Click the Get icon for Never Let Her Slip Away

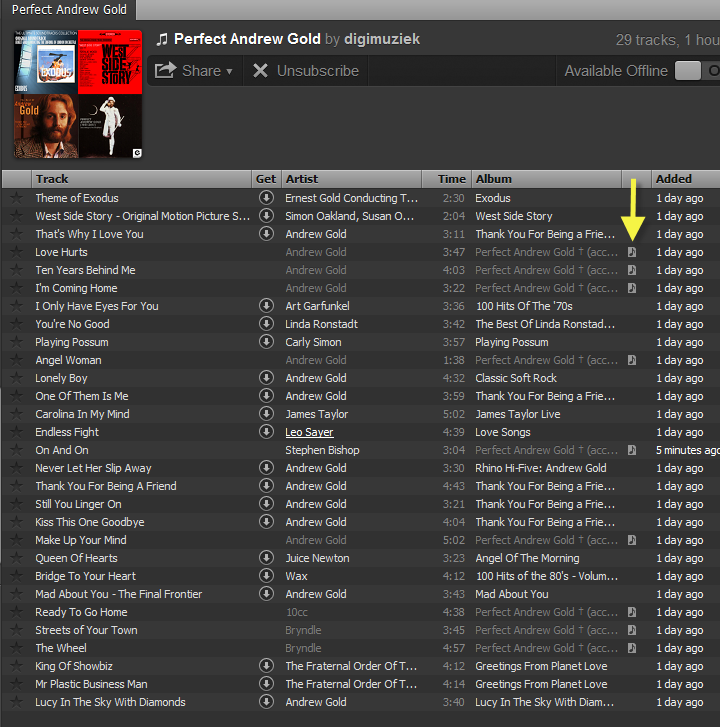(266, 468)
